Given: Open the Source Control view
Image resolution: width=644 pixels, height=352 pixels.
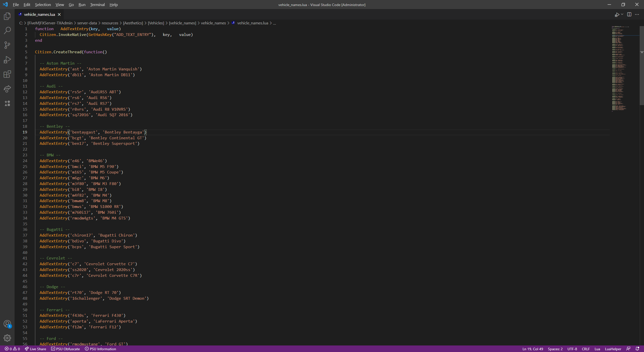Looking at the screenshot, I should click(7, 45).
